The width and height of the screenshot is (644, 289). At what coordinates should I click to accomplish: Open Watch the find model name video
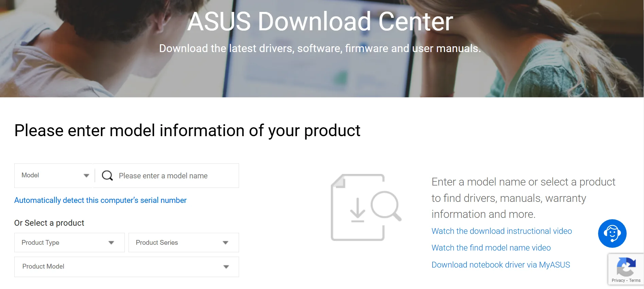tap(491, 248)
